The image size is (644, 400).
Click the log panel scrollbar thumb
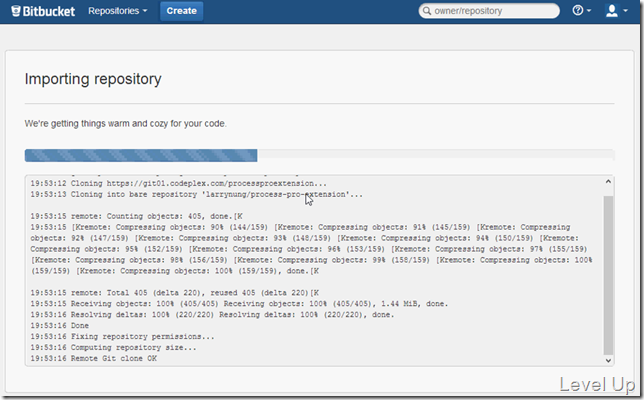(x=608, y=275)
